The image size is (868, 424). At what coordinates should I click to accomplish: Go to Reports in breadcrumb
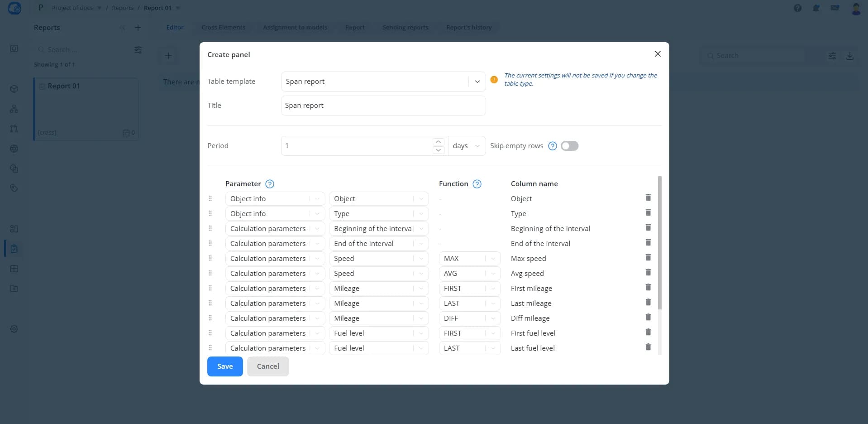[123, 8]
